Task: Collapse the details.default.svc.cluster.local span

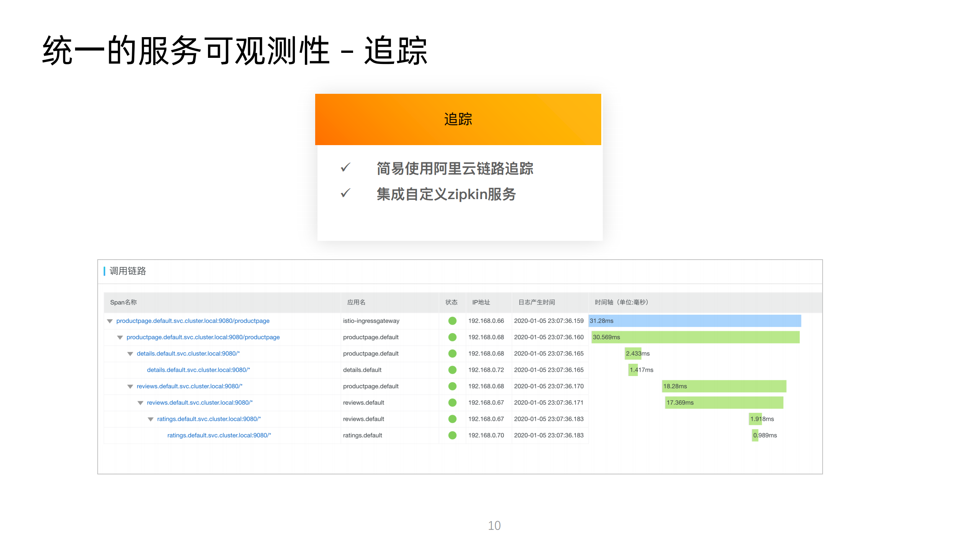Action: 130,353
